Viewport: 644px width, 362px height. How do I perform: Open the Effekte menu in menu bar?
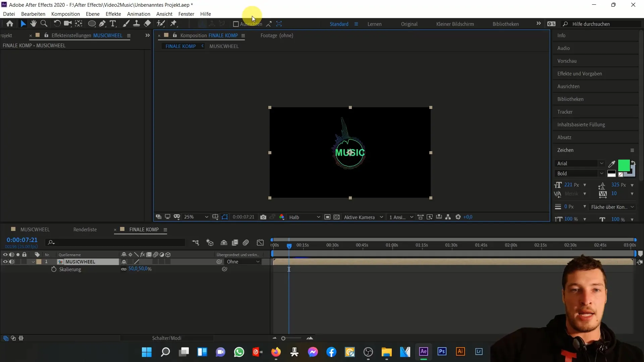113,14
